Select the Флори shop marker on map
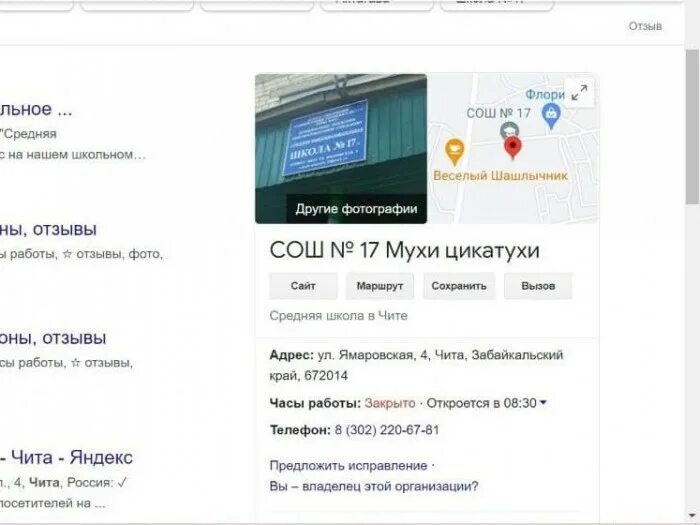 [551, 116]
